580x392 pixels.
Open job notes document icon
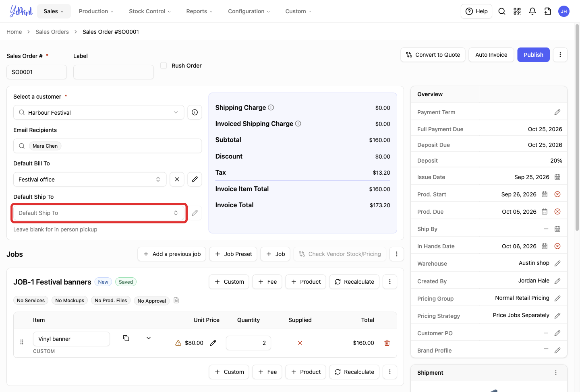pos(176,300)
